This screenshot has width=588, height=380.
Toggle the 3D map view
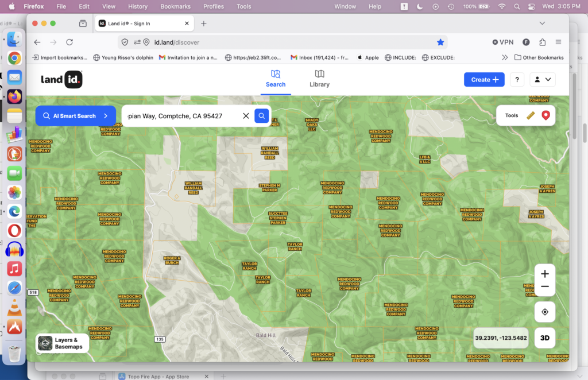click(x=545, y=338)
